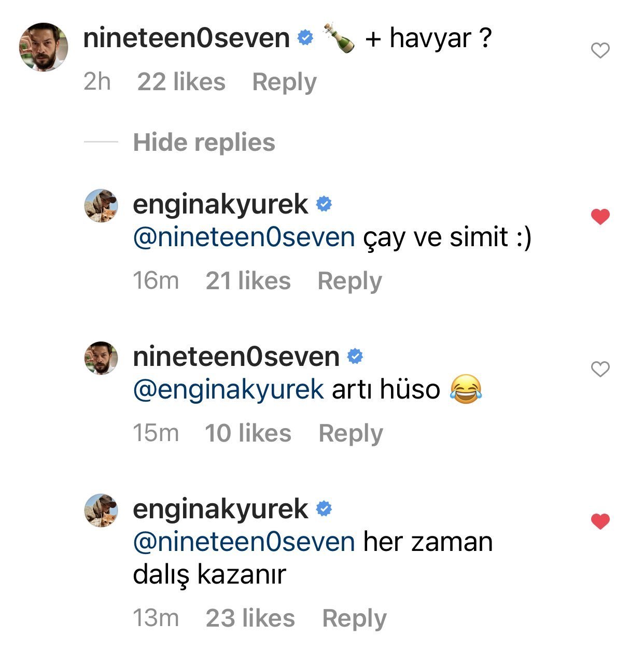Screen dimensions: 644x666
Task: Like the top '+ havyar ?' comment
Action: [600, 51]
